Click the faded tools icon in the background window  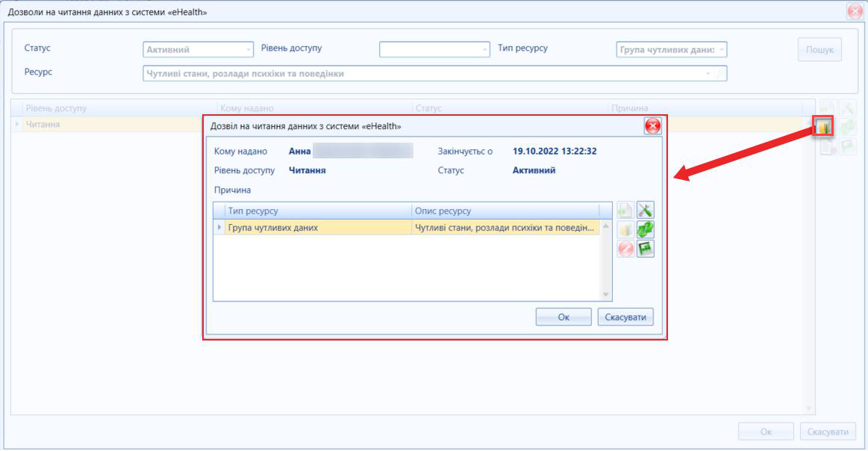pyautogui.click(x=848, y=108)
